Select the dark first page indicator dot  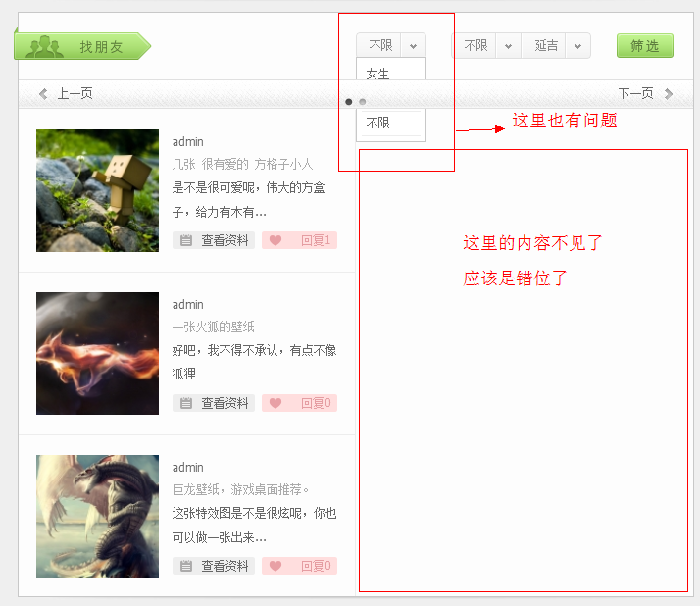349,102
